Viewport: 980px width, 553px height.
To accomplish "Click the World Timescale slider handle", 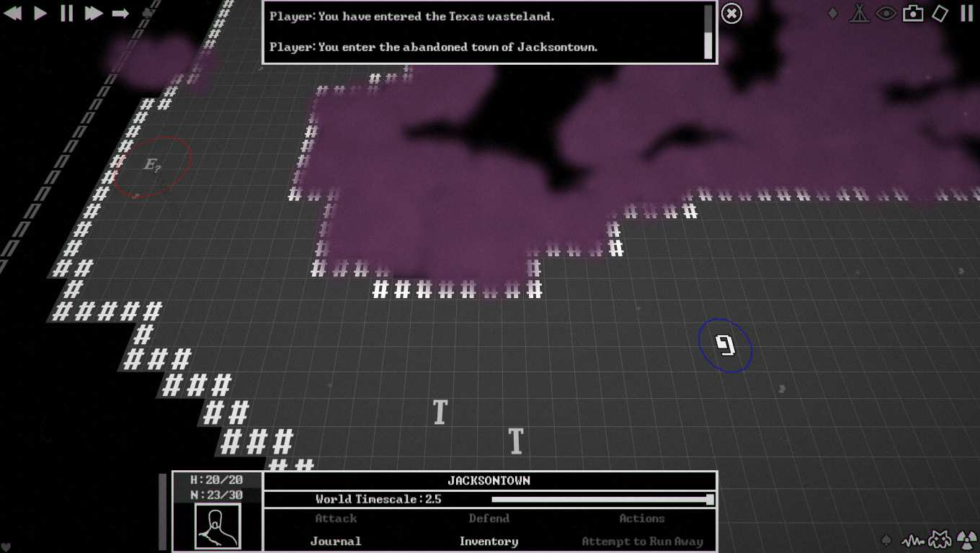I will pos(710,500).
